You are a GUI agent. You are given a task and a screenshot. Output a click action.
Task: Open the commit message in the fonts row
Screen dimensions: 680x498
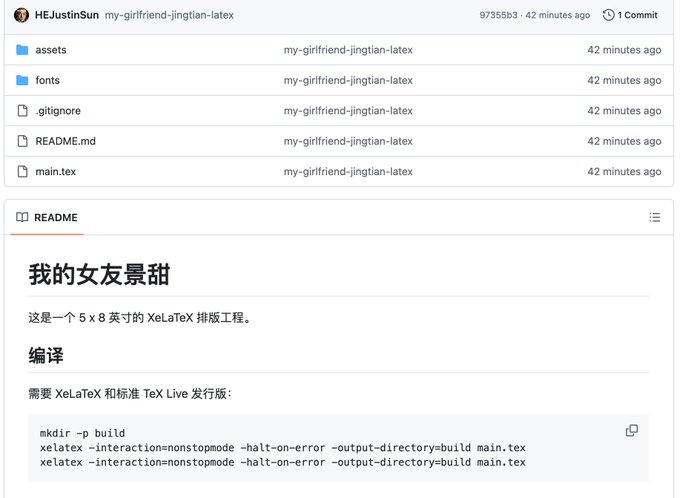(348, 80)
